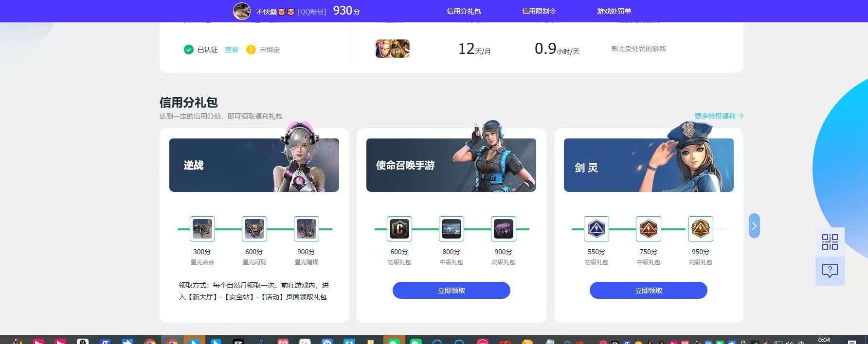Click the yellow 未绑定 warning icon

(251, 50)
